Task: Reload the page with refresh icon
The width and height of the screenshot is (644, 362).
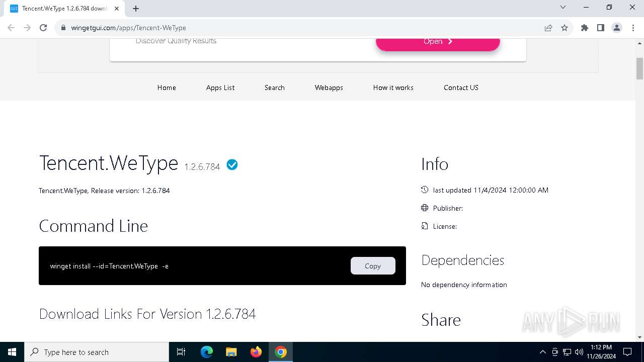Action: (43, 28)
